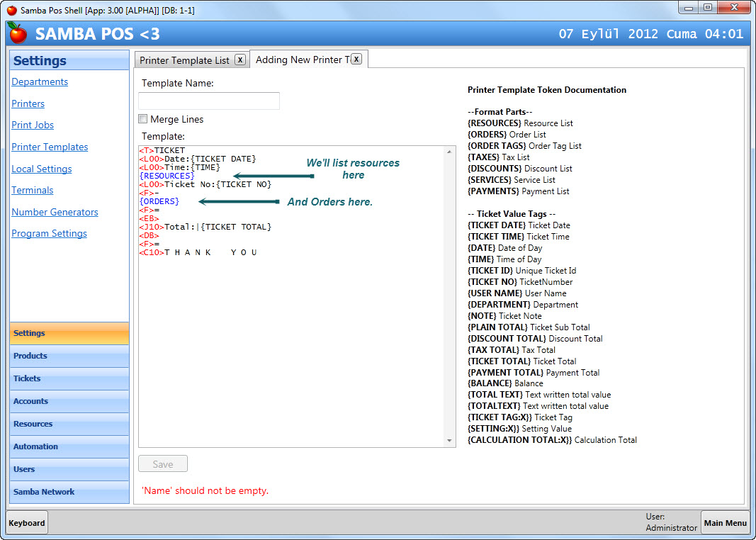Close the Samba Pos Shell window

click(734, 8)
